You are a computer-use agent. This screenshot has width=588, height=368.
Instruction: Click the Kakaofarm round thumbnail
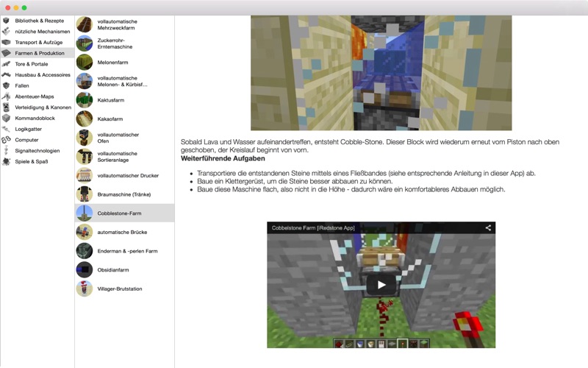click(85, 119)
